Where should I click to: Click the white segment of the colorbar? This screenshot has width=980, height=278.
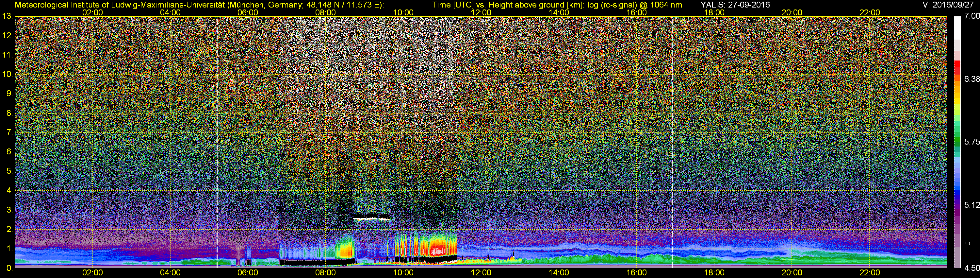click(x=957, y=27)
